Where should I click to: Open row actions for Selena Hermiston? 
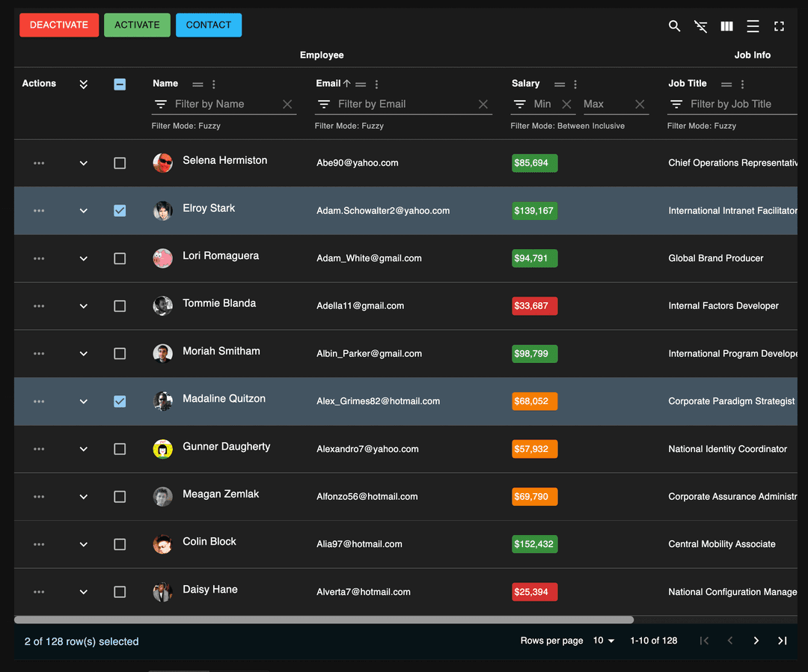point(39,162)
